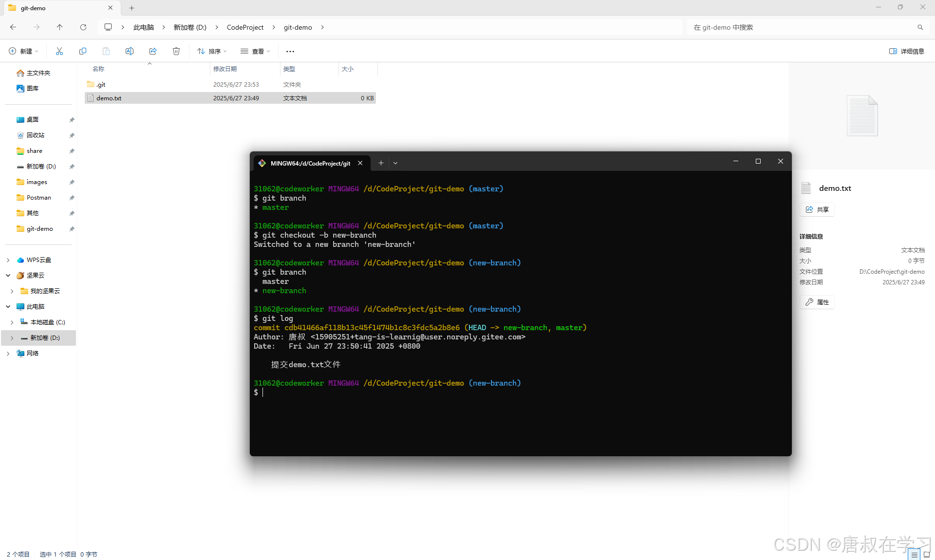Click the Rename icon in toolbar

[x=130, y=51]
